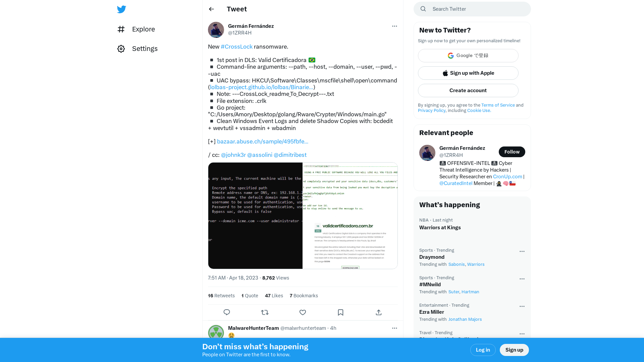Click the bookmark icon on tweet

tap(340, 312)
